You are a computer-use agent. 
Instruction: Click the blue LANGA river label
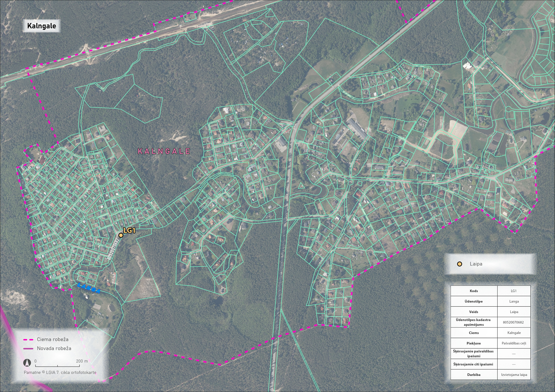click(x=89, y=288)
